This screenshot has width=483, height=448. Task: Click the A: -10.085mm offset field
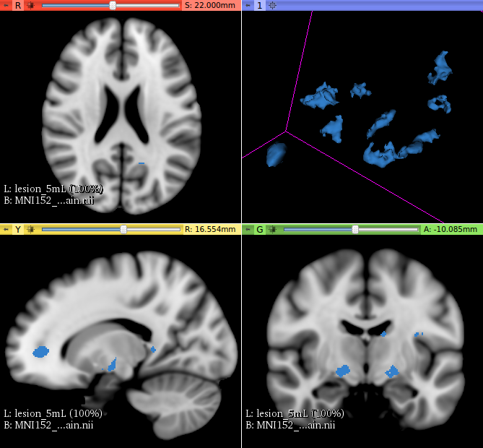(x=451, y=229)
